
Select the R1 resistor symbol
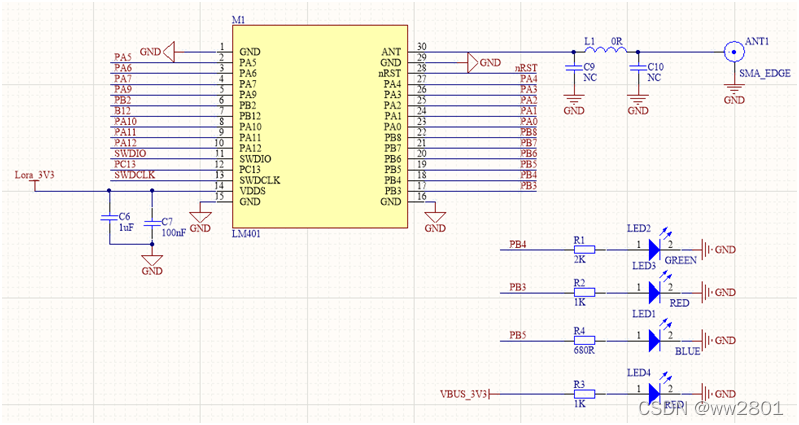(x=584, y=250)
